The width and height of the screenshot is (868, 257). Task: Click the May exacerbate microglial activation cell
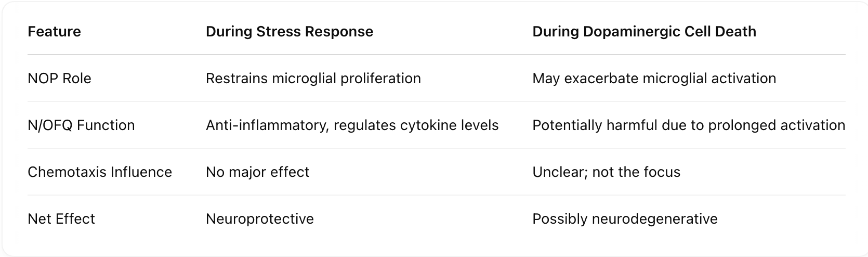coord(654,79)
